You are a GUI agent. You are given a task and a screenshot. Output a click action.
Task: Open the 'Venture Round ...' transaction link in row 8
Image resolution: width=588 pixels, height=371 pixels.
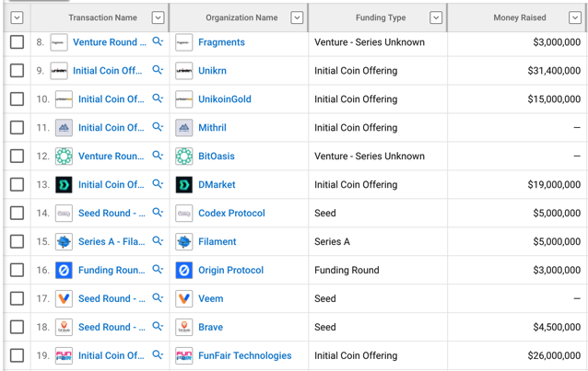click(109, 42)
